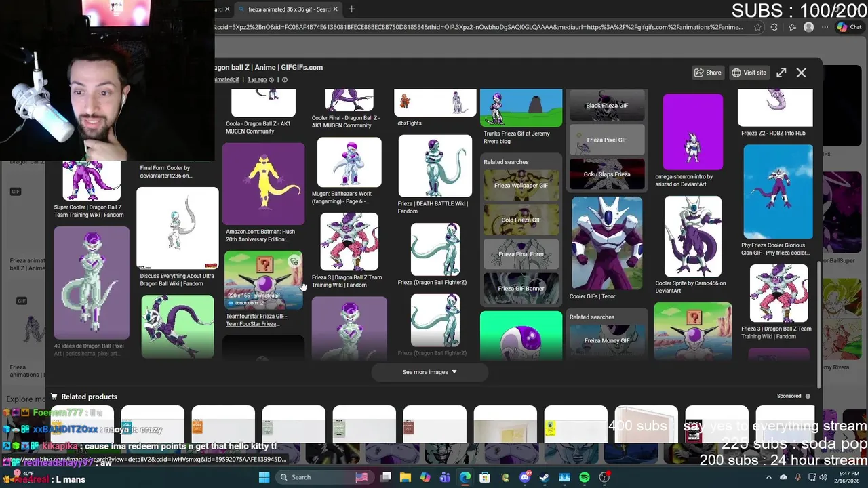Open the browser profile avatar
The width and height of the screenshot is (868, 488).
click(x=808, y=27)
